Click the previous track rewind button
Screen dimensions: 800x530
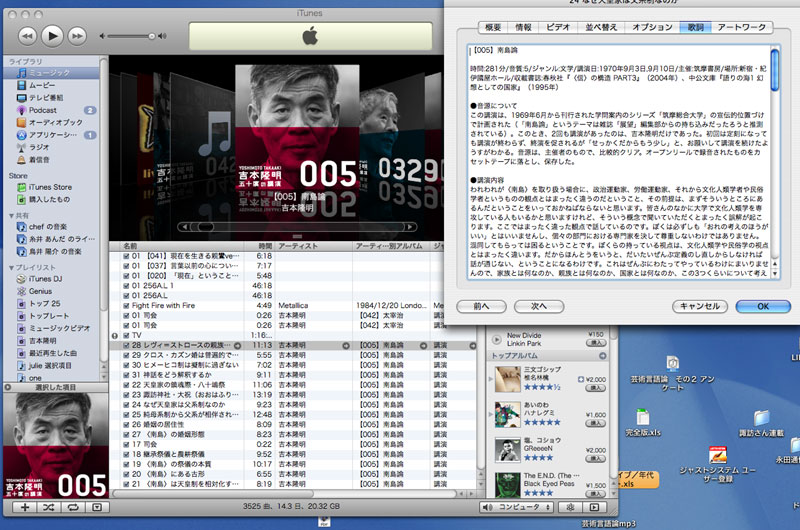pos(28,36)
